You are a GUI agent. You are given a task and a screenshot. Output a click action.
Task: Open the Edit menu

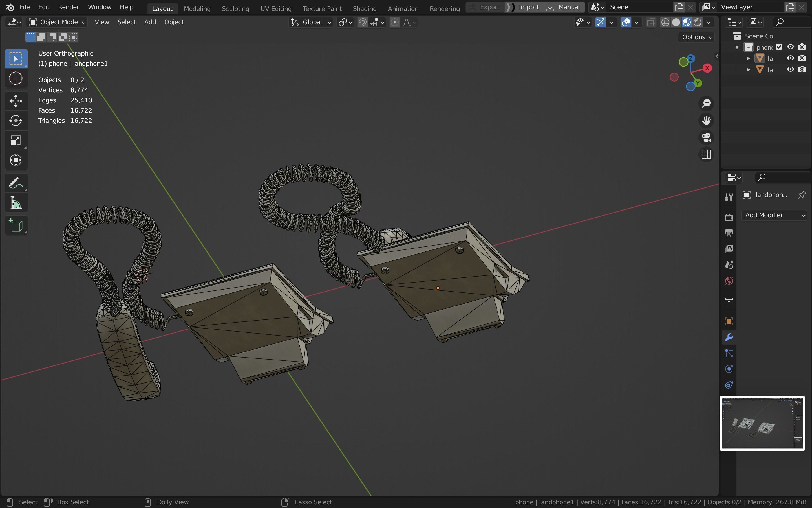click(x=44, y=7)
